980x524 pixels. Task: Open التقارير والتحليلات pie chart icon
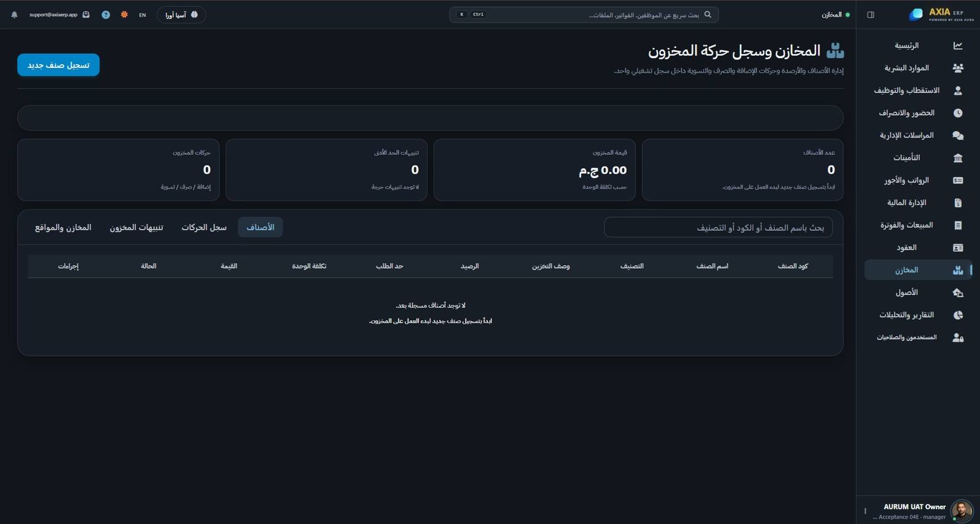tap(958, 315)
